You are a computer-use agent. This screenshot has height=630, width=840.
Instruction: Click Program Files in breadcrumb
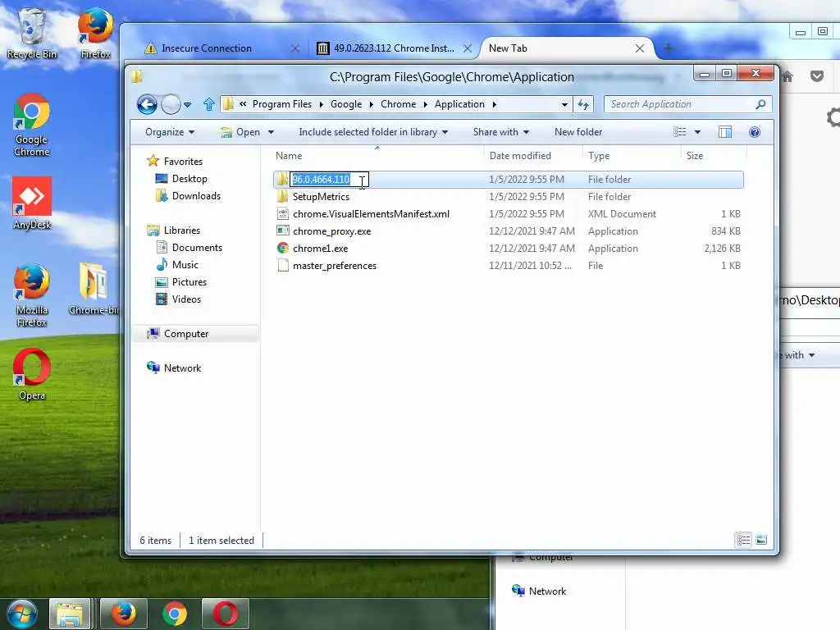pos(282,104)
